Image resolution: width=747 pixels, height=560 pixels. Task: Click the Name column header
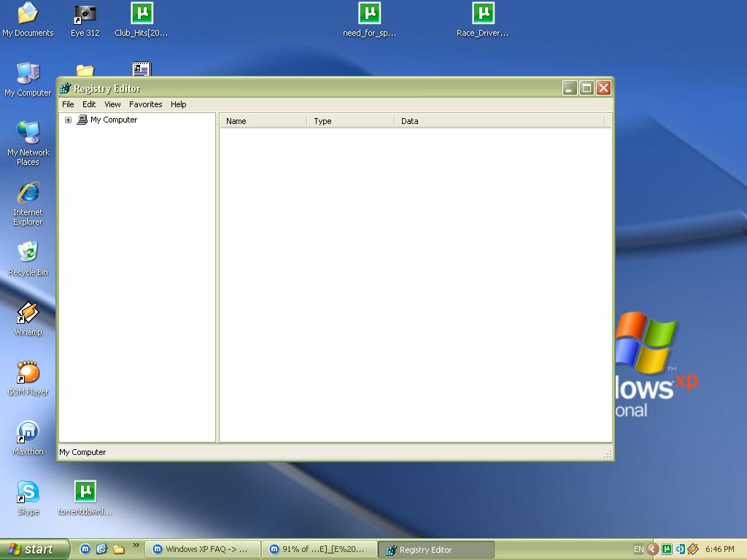263,121
